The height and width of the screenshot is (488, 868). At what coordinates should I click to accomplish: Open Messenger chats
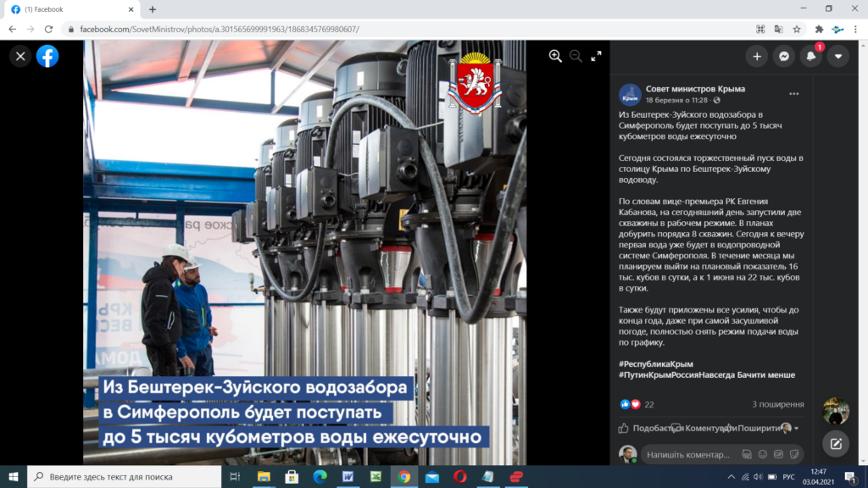[784, 57]
